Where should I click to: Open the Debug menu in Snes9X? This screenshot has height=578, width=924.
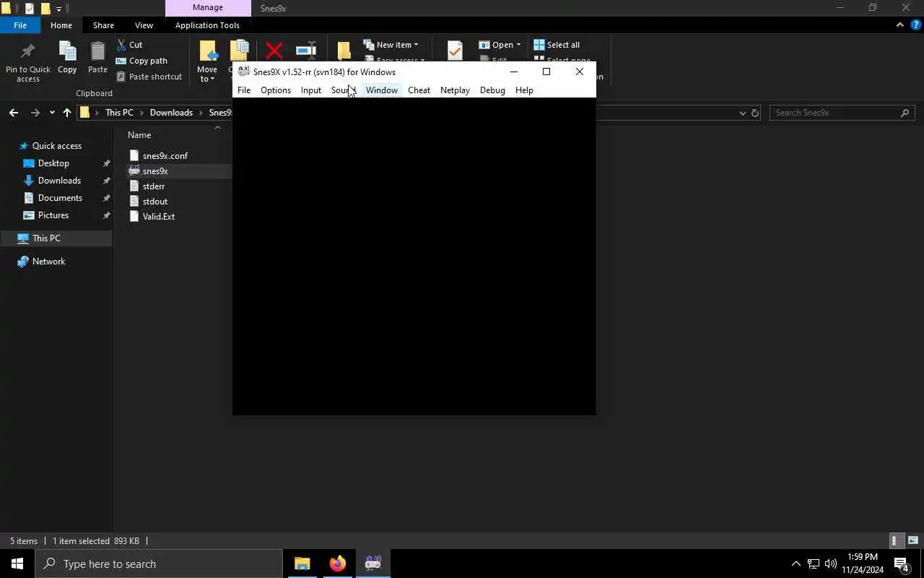[492, 90]
